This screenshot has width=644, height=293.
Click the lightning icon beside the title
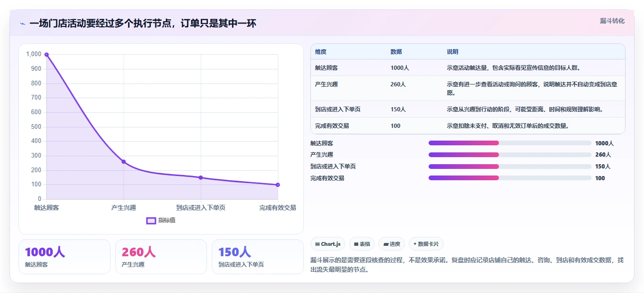(x=23, y=24)
